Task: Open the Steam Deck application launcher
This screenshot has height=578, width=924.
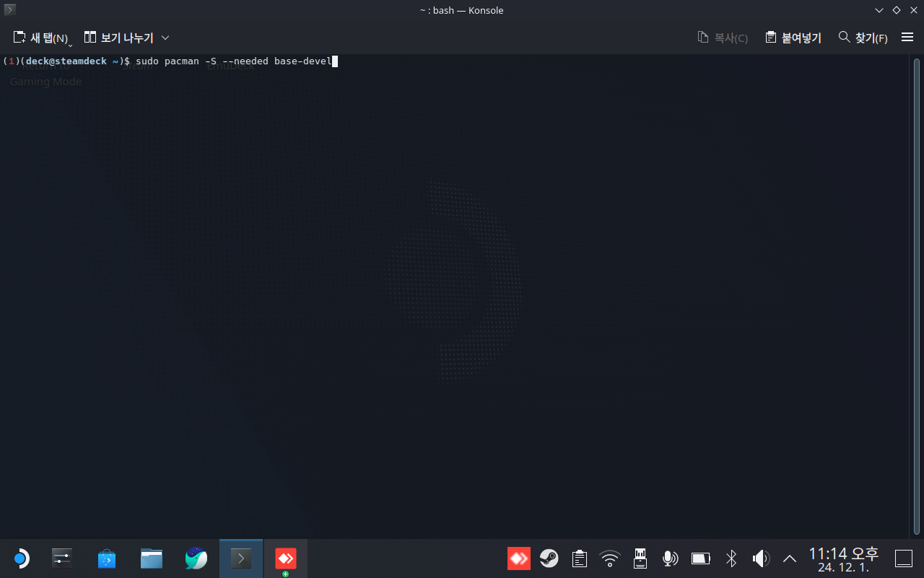Action: click(x=21, y=558)
